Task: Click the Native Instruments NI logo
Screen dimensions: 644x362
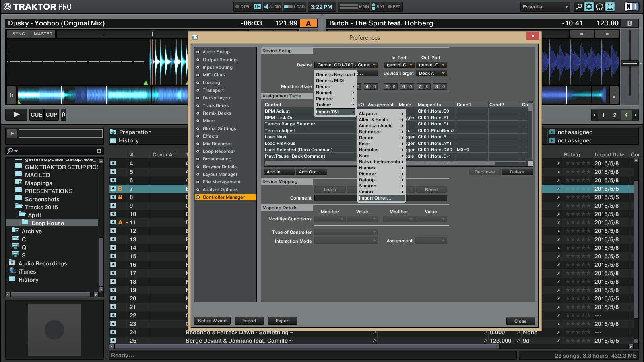Action: 632,6
